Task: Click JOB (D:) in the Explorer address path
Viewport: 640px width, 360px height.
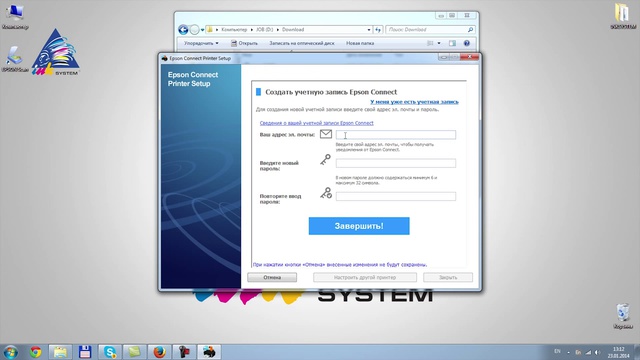Action: click(264, 29)
